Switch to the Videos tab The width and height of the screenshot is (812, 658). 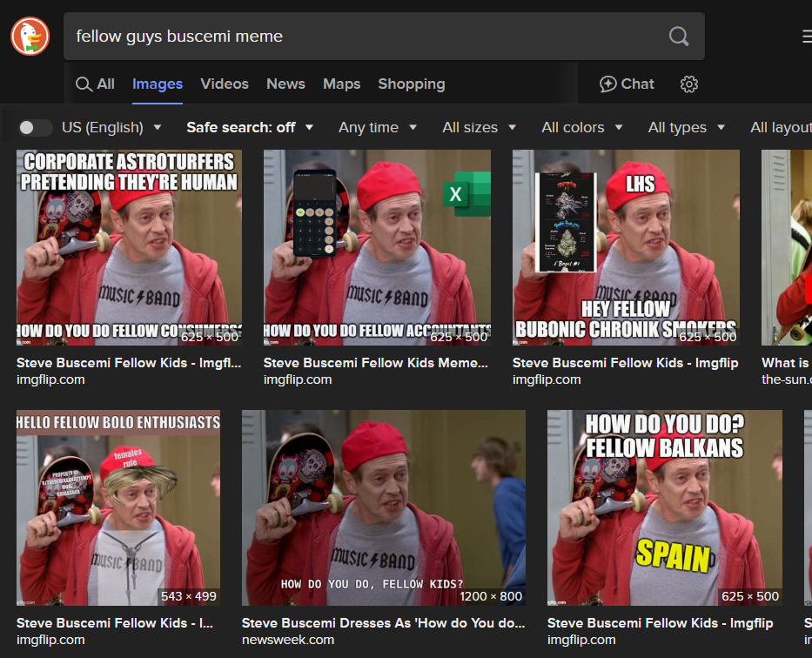pyautogui.click(x=225, y=84)
